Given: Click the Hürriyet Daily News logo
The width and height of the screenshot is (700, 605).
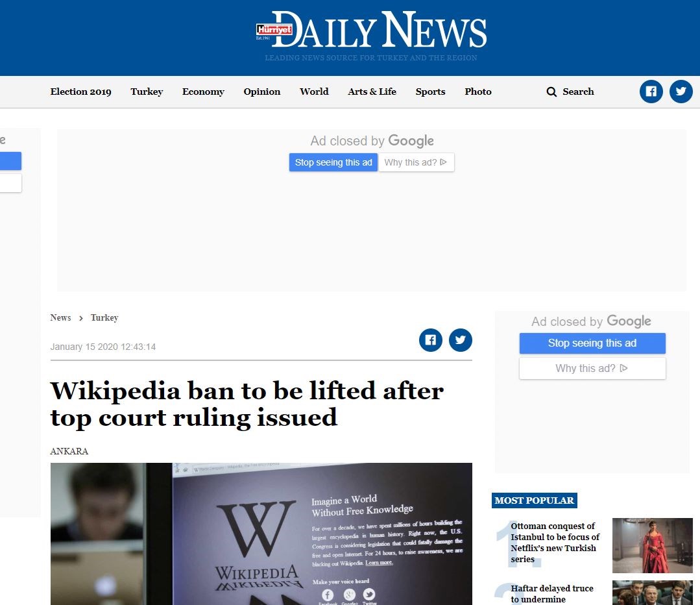Looking at the screenshot, I should (x=371, y=30).
